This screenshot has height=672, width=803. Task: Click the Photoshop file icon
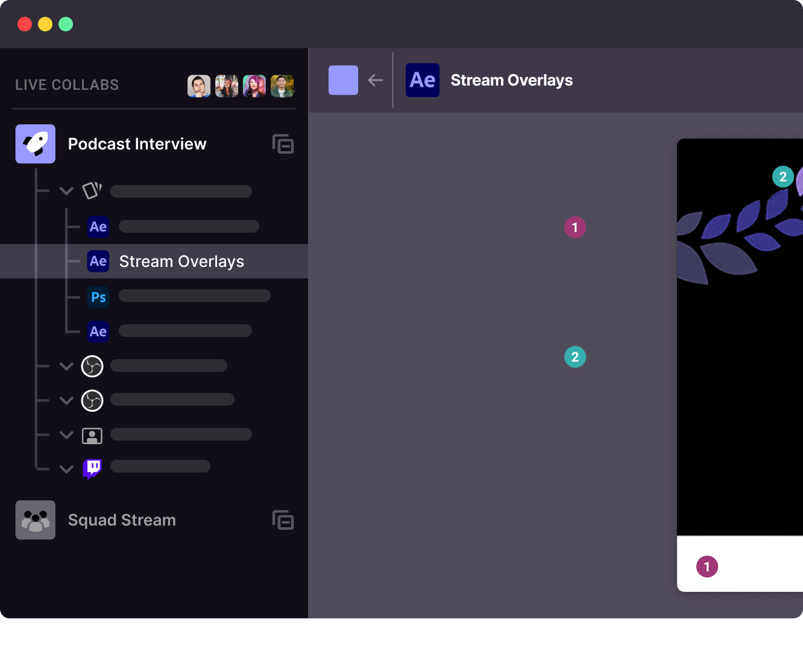pyautogui.click(x=98, y=297)
